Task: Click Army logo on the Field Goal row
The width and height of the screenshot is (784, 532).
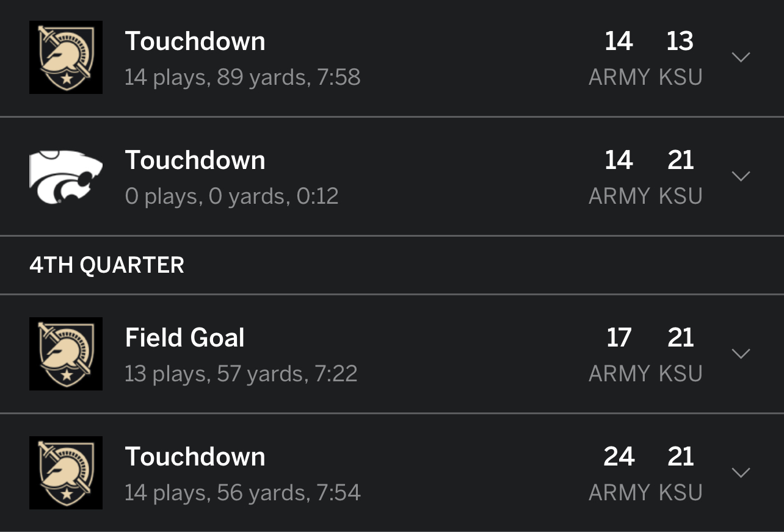Action: tap(66, 354)
